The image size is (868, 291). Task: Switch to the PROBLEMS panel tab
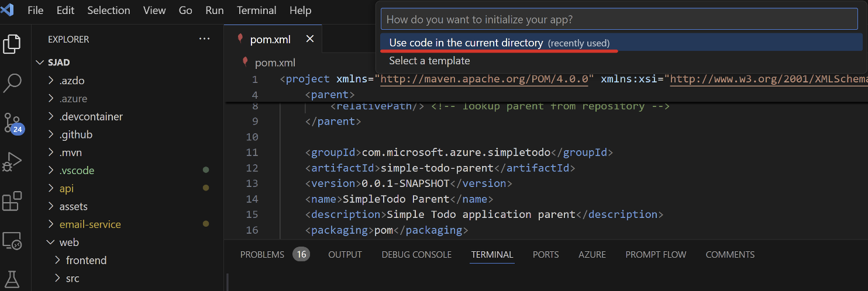point(261,255)
